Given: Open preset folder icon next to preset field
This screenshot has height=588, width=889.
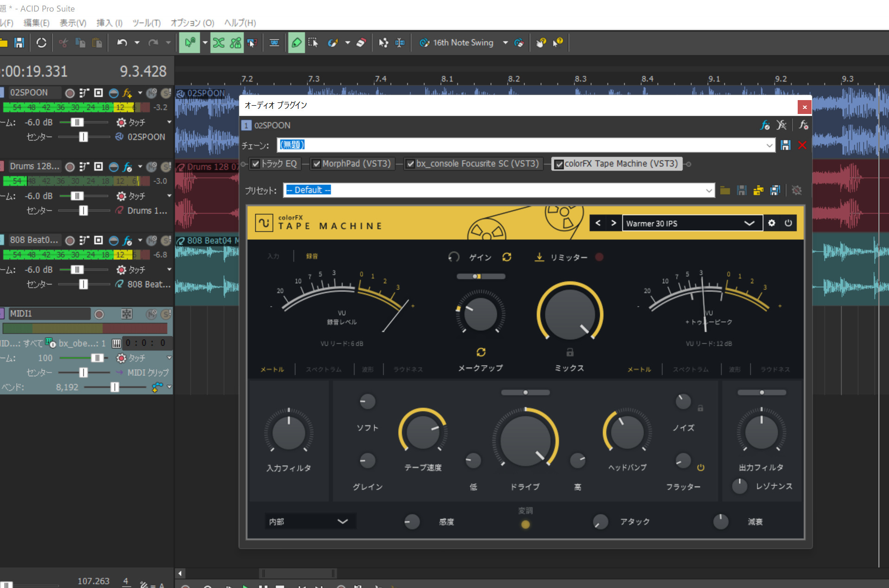Looking at the screenshot, I should (725, 190).
